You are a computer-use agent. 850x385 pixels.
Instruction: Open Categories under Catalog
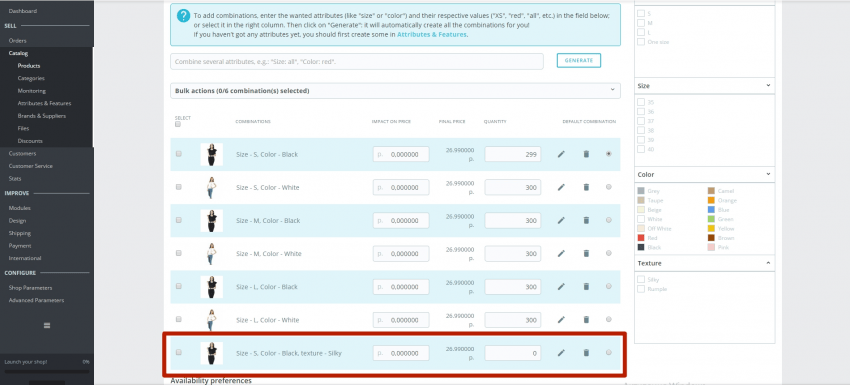point(31,78)
